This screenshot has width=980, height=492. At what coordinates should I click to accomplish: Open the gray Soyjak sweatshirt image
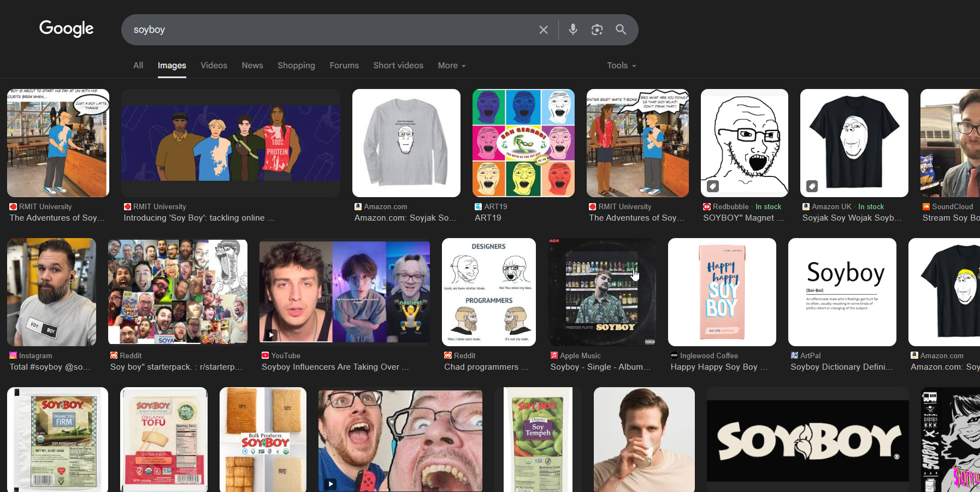pos(406,143)
